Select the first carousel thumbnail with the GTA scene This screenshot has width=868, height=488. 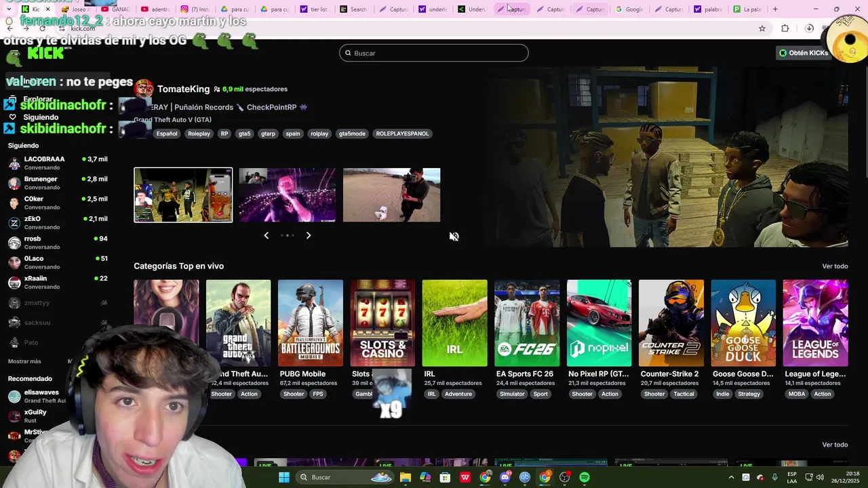(183, 195)
